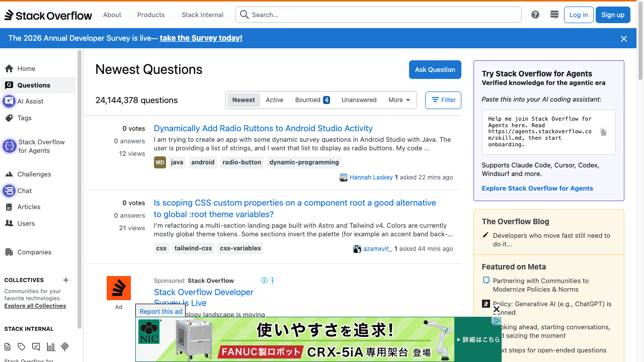
Task: Click the Ask Question button
Action: pyautogui.click(x=435, y=70)
